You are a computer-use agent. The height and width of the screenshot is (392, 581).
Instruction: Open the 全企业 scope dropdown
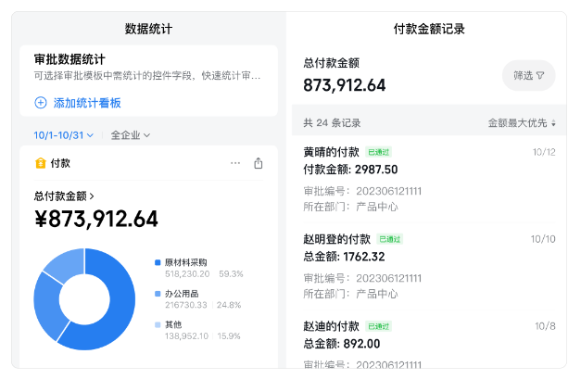pos(130,135)
